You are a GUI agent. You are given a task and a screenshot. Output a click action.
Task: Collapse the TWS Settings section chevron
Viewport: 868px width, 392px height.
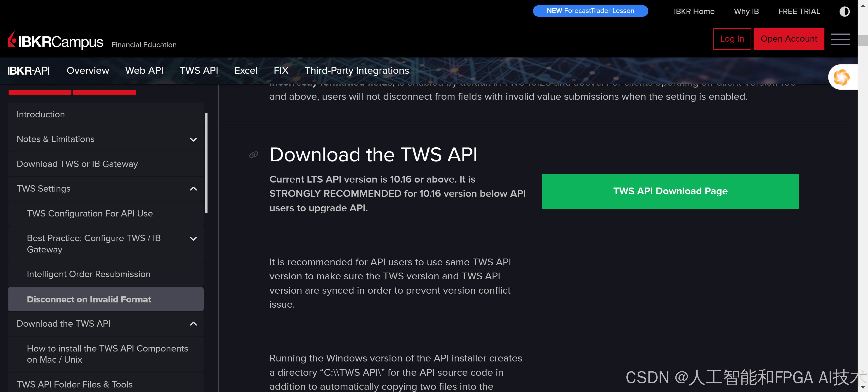point(193,189)
